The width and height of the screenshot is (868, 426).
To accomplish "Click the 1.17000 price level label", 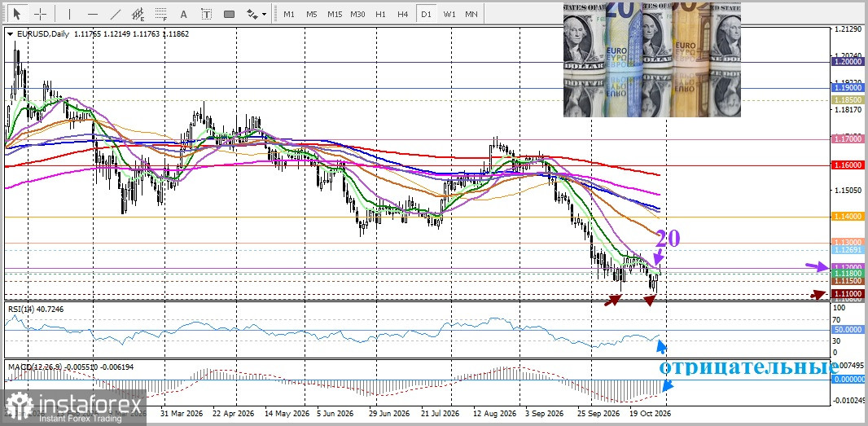I will pos(848,139).
